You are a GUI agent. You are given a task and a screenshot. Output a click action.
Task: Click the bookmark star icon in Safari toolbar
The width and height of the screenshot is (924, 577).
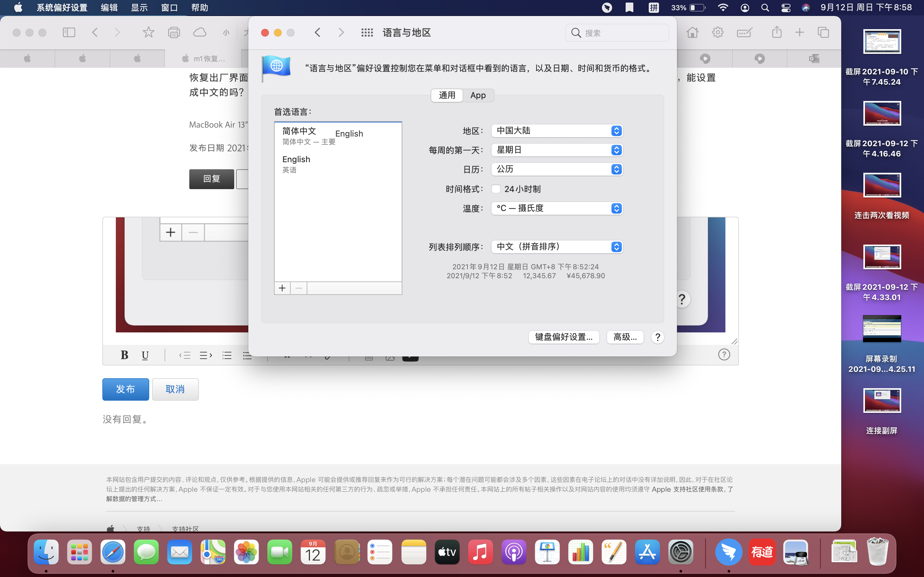tap(148, 32)
